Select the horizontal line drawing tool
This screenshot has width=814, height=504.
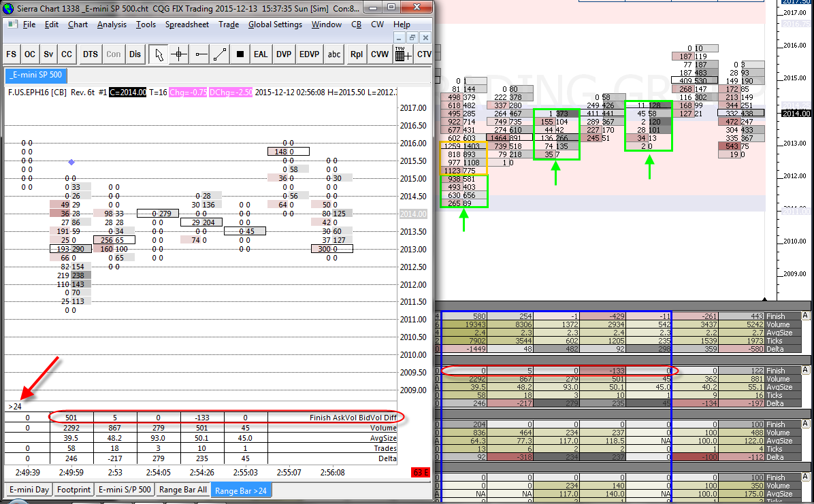pos(200,54)
